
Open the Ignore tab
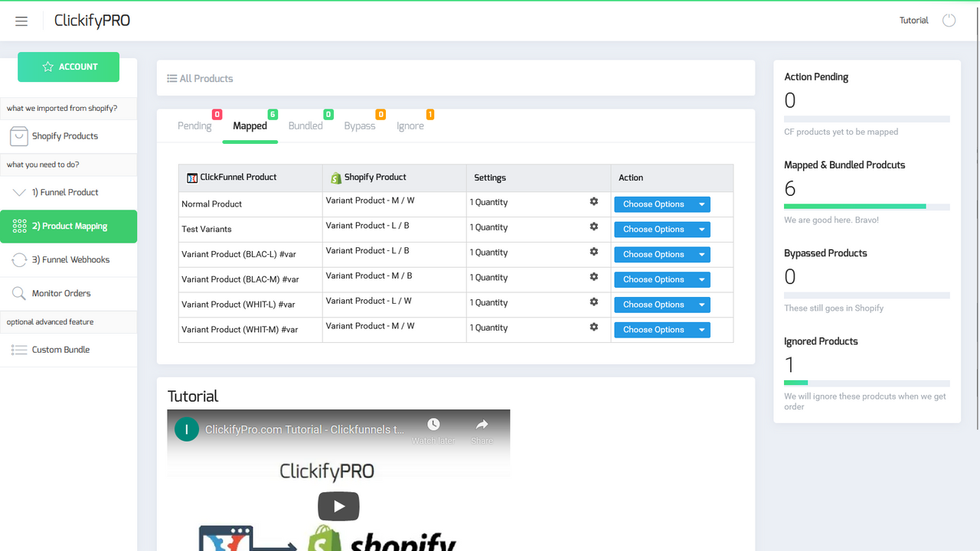[410, 126]
